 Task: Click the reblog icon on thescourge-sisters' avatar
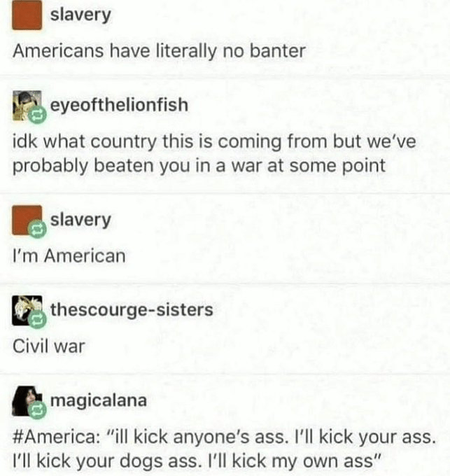[x=37, y=320]
